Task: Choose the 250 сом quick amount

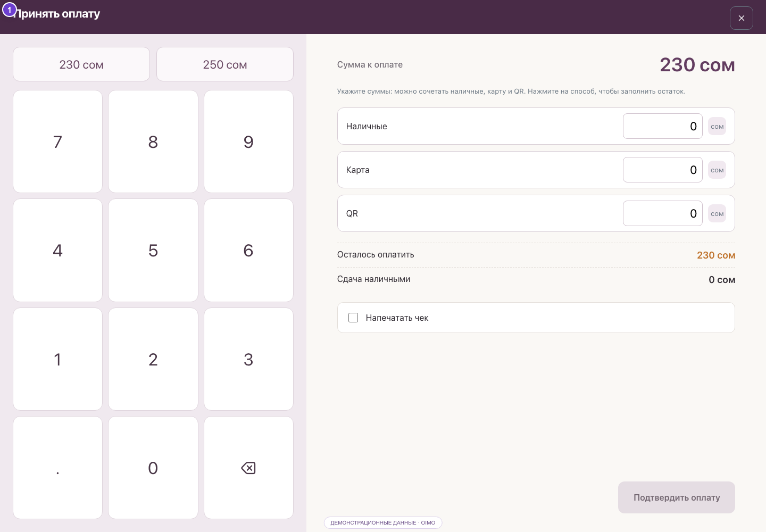Action: pos(225,64)
